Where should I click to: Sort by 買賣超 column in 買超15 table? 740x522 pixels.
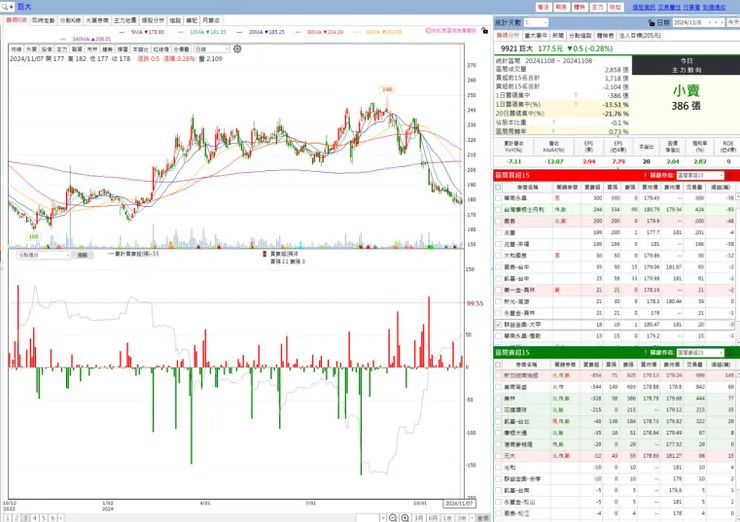(x=592, y=187)
